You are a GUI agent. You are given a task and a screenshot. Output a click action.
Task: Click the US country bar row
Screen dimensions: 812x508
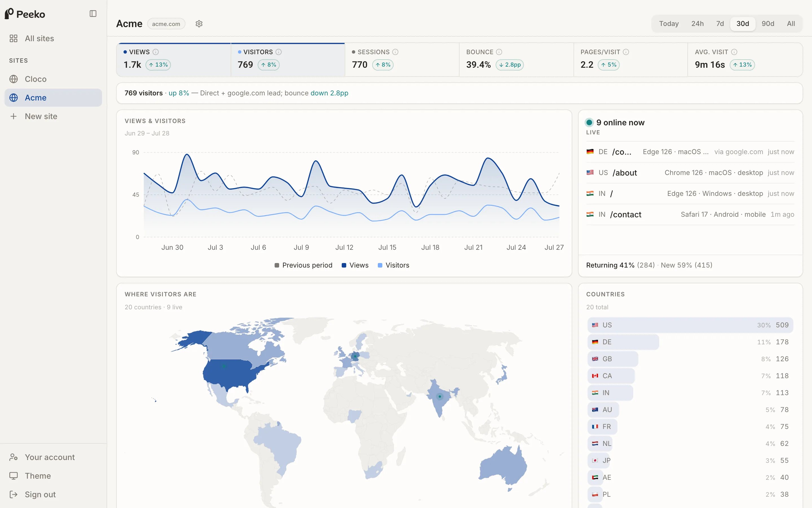tap(690, 325)
